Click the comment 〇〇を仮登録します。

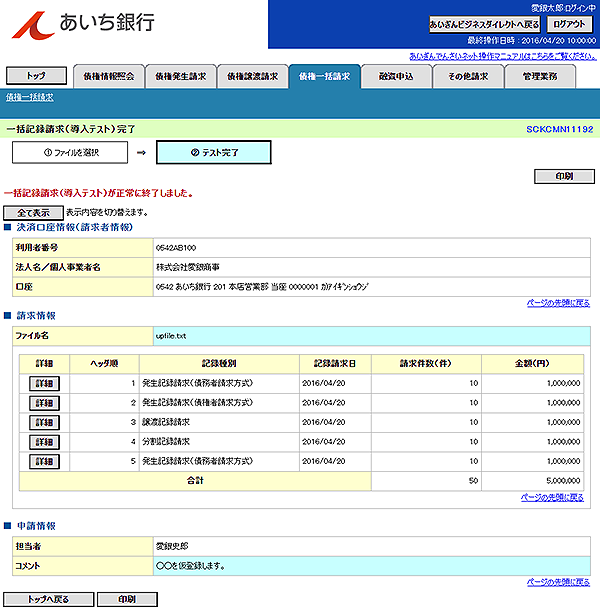pos(190,566)
